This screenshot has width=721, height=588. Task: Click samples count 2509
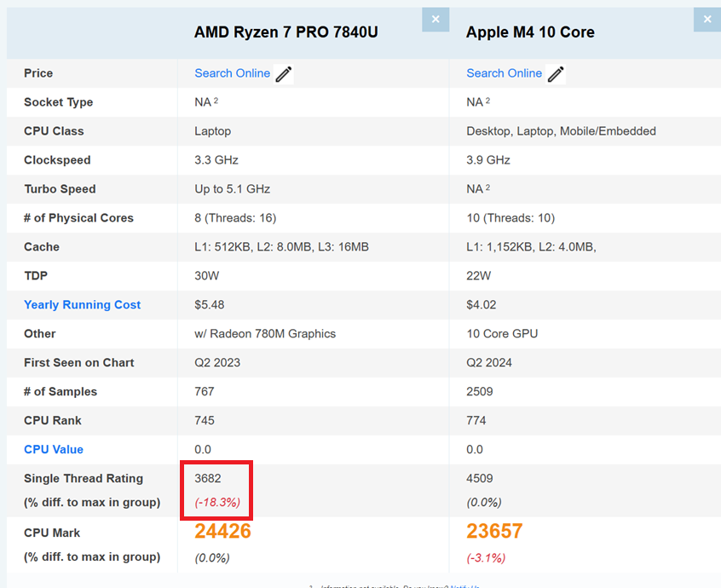[x=480, y=392]
